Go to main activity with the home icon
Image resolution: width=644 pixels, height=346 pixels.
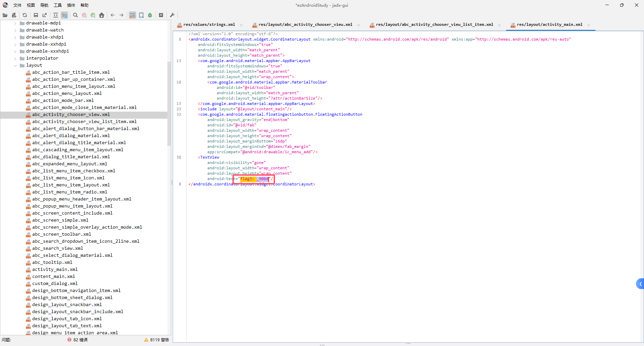tap(102, 15)
